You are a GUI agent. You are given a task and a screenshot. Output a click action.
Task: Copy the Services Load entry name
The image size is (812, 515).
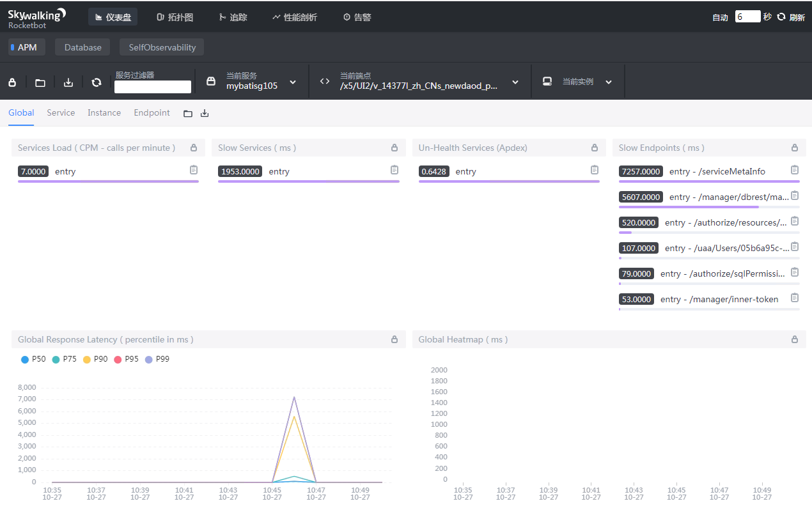point(194,170)
